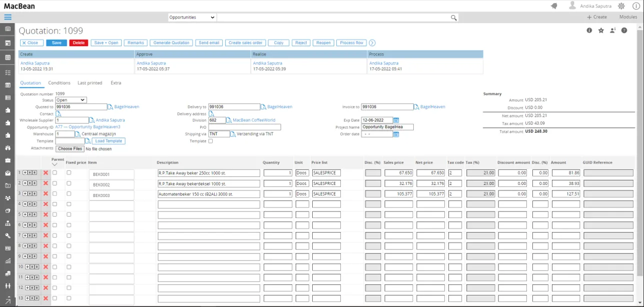Tick the Template checkbox

tap(210, 141)
